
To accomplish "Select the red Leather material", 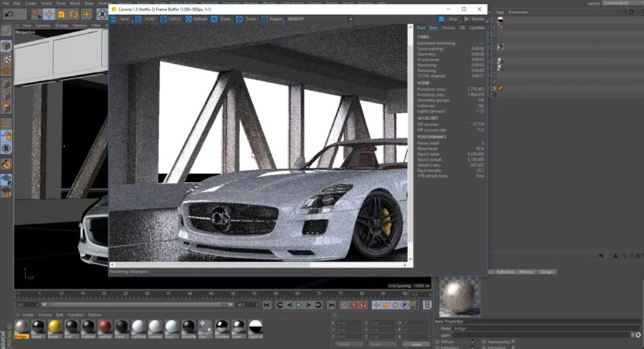I will pyautogui.click(x=105, y=328).
